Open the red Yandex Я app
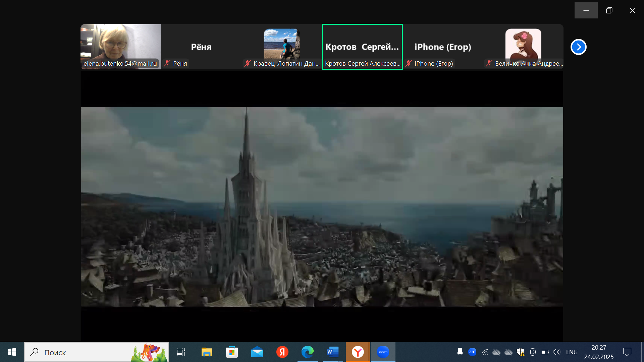The width and height of the screenshot is (644, 362). tap(282, 352)
